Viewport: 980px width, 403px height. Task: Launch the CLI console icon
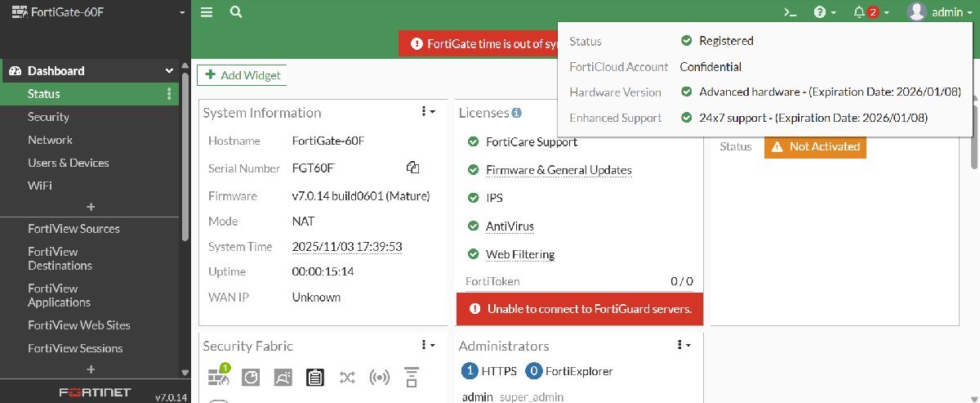(x=789, y=12)
